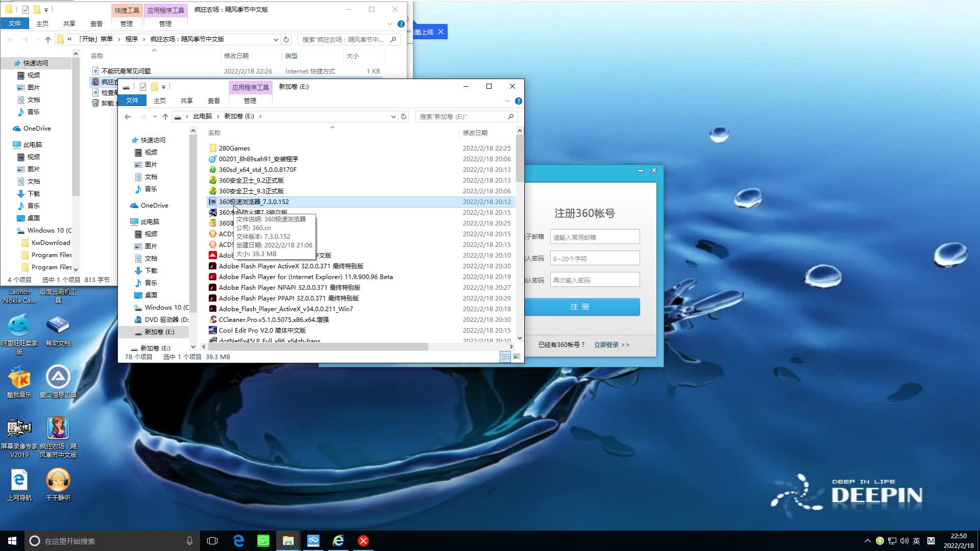Click vertical scrollbar of E: file list

520,159
